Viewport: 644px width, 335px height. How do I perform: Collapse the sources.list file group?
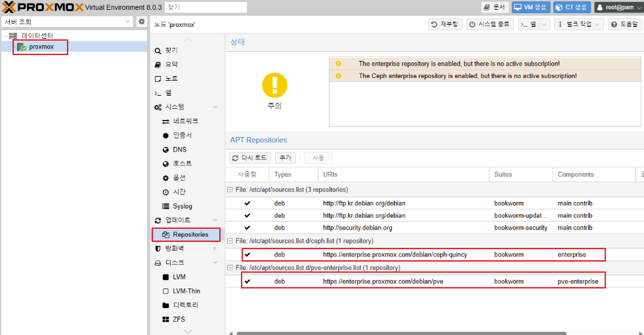pos(230,190)
